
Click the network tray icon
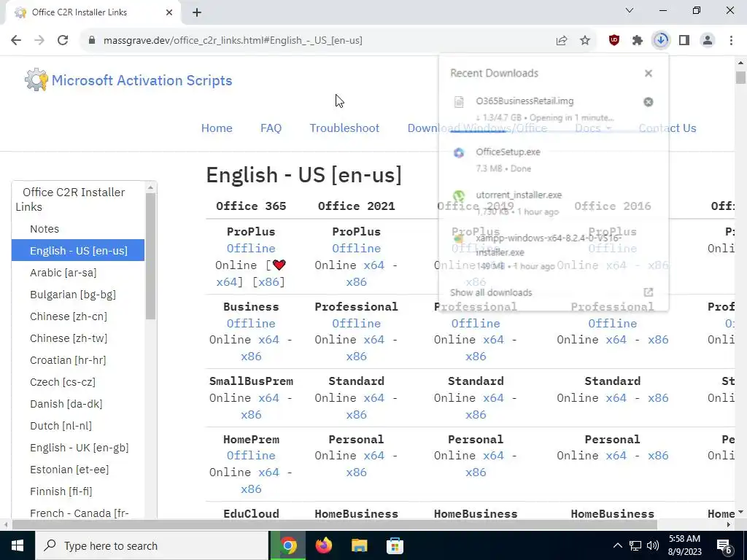tap(635, 545)
